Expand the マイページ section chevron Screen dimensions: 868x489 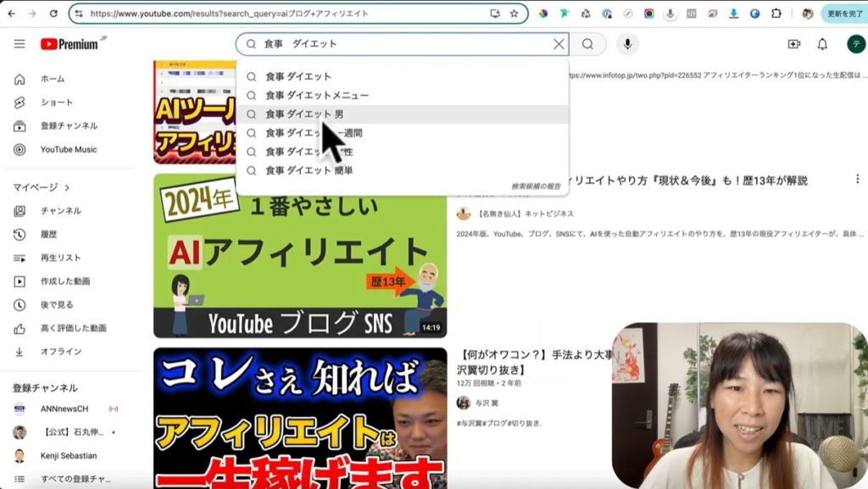click(67, 187)
